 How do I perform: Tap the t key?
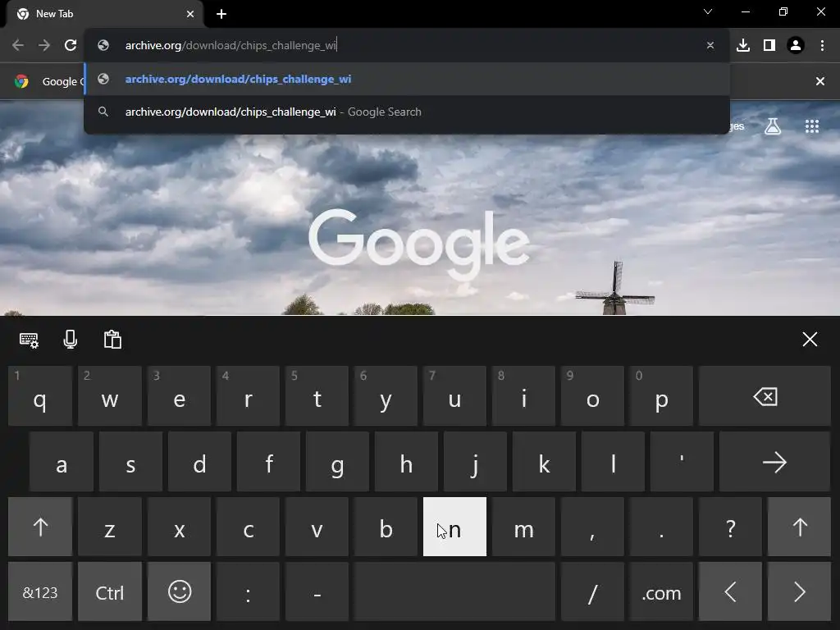click(x=317, y=396)
